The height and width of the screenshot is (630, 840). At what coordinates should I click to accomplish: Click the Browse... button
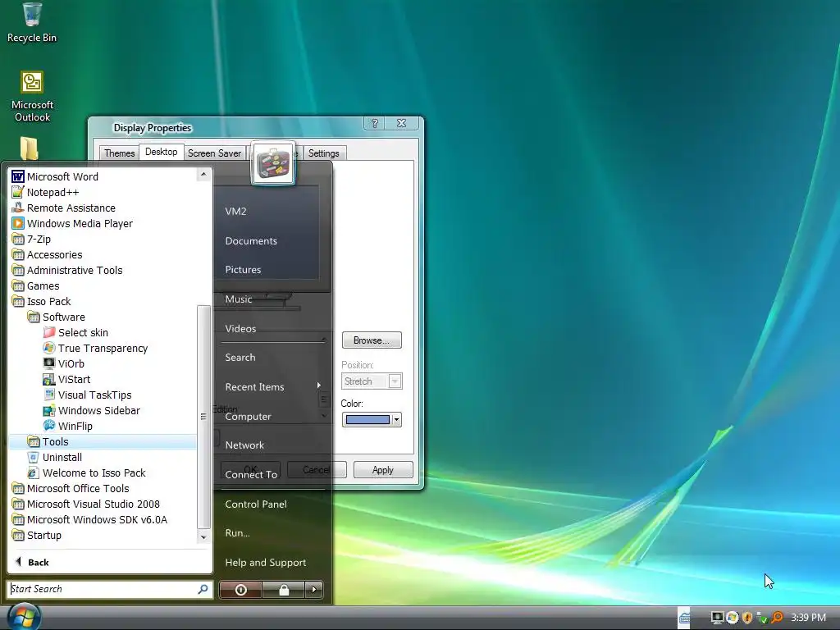[372, 340]
